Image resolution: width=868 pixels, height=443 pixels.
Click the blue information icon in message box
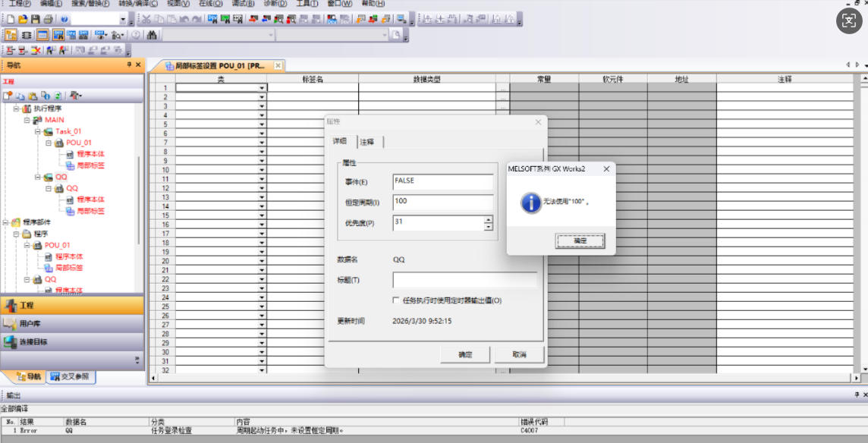(530, 202)
